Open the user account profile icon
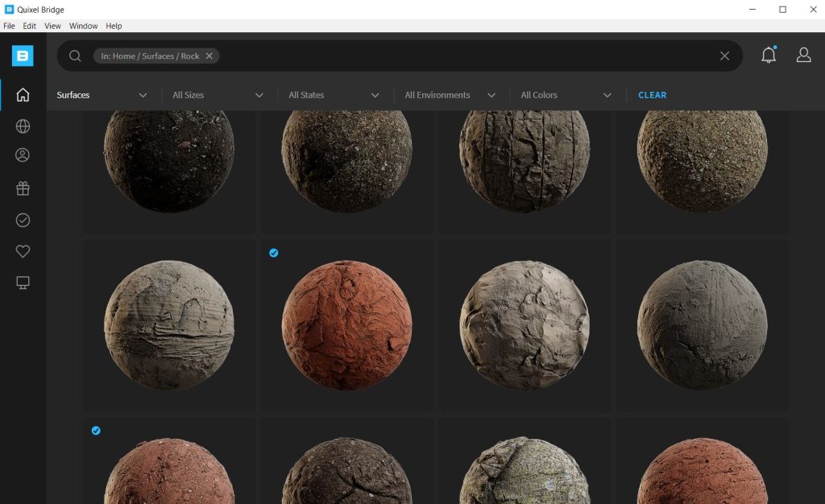Image resolution: width=825 pixels, height=504 pixels. point(803,55)
